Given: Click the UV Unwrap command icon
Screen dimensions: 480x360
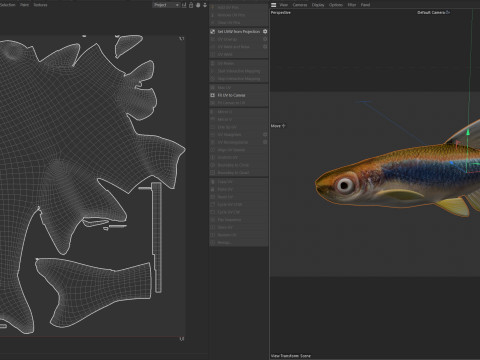Looking at the screenshot, I should point(212,39).
